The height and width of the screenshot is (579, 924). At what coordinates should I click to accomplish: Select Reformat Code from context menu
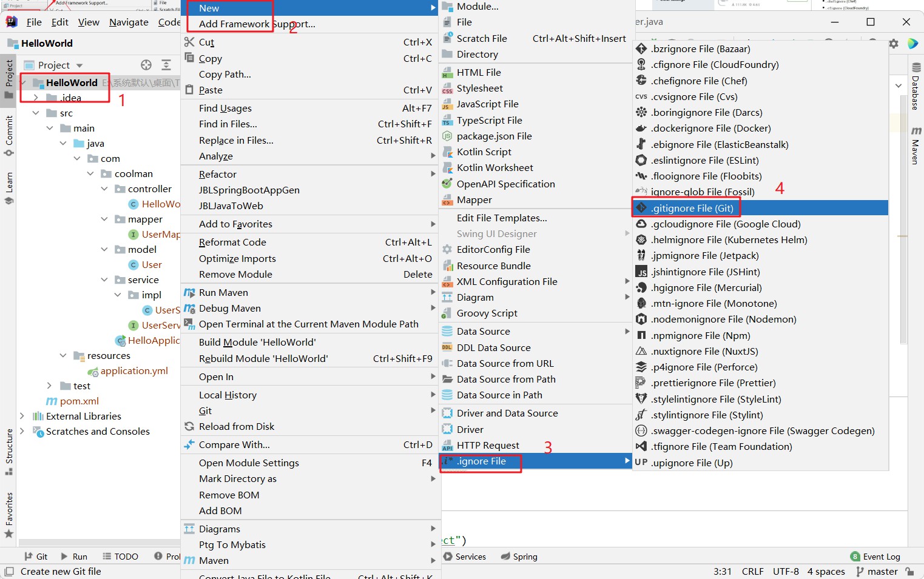pyautogui.click(x=310, y=242)
